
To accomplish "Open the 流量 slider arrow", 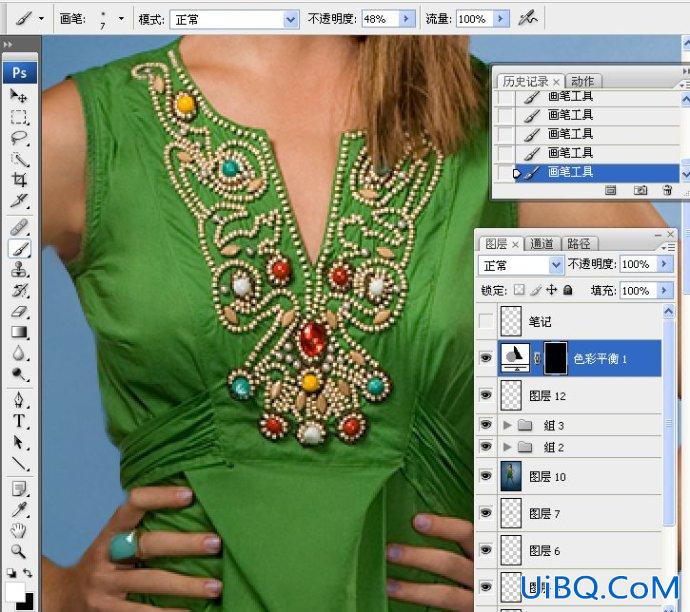I will (x=500, y=19).
